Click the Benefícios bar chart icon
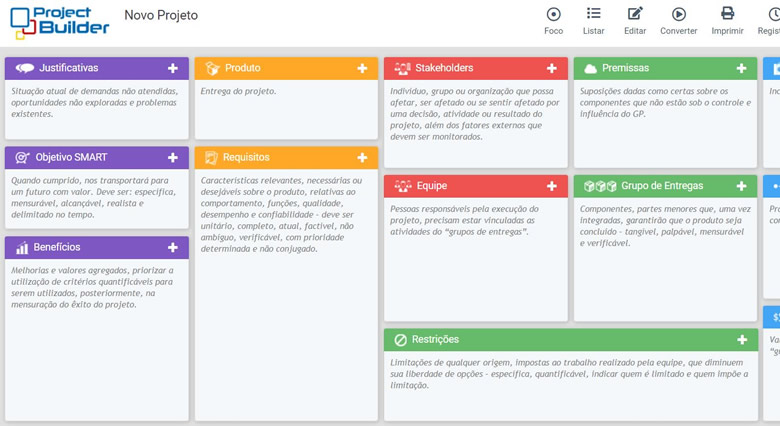The width and height of the screenshot is (780, 426). pos(22,248)
